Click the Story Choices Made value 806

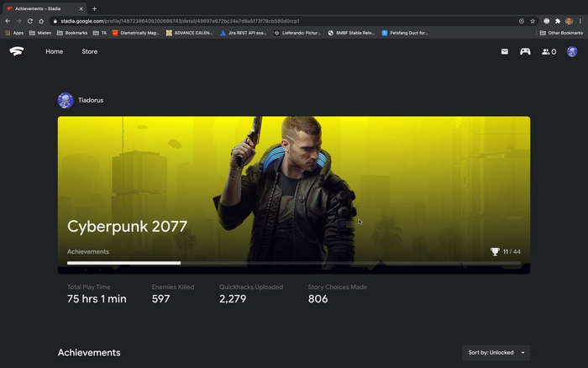point(318,299)
